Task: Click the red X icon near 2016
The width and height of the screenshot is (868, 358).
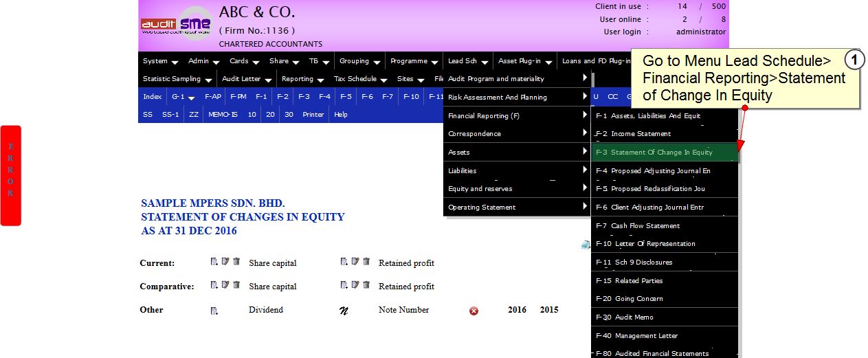Action: (474, 311)
